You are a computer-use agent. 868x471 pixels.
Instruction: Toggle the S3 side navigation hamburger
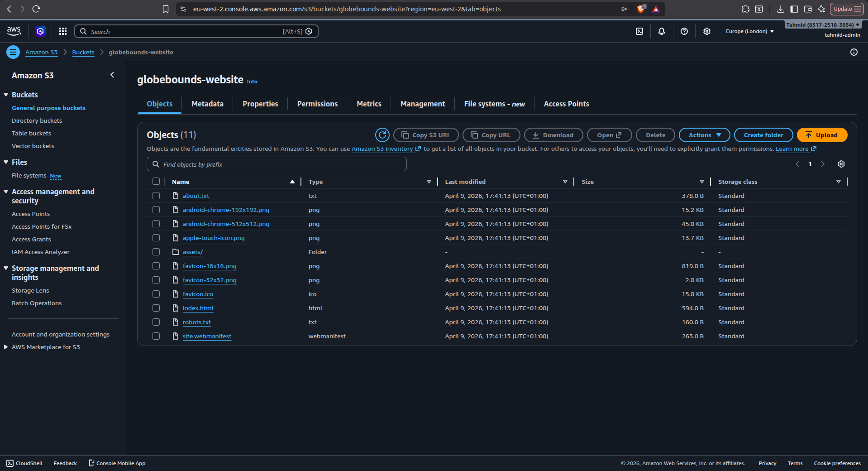13,52
